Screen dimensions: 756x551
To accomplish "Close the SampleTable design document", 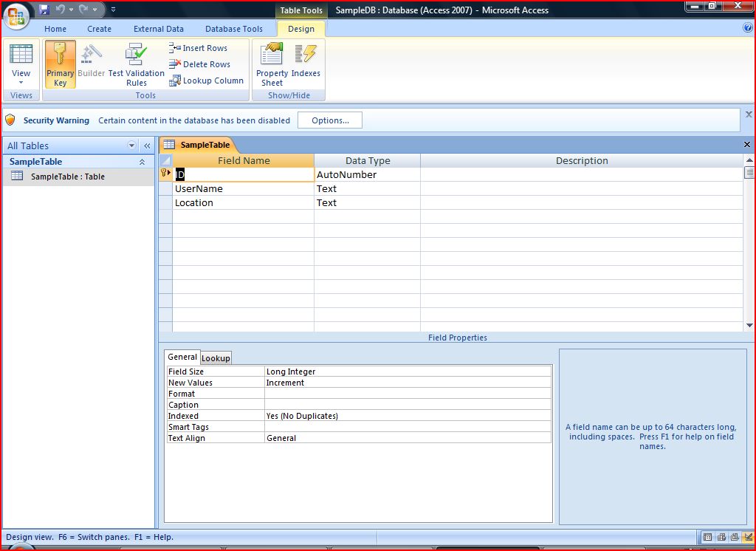I will pos(747,144).
